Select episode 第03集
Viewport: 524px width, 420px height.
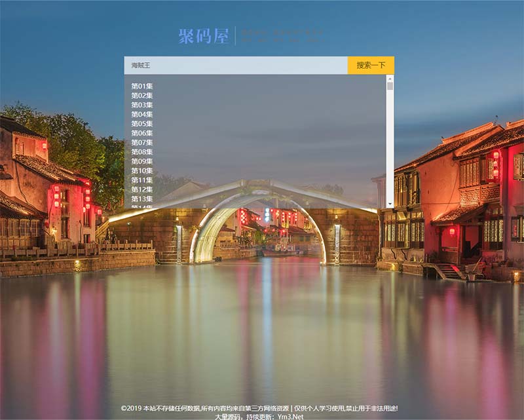(141, 105)
